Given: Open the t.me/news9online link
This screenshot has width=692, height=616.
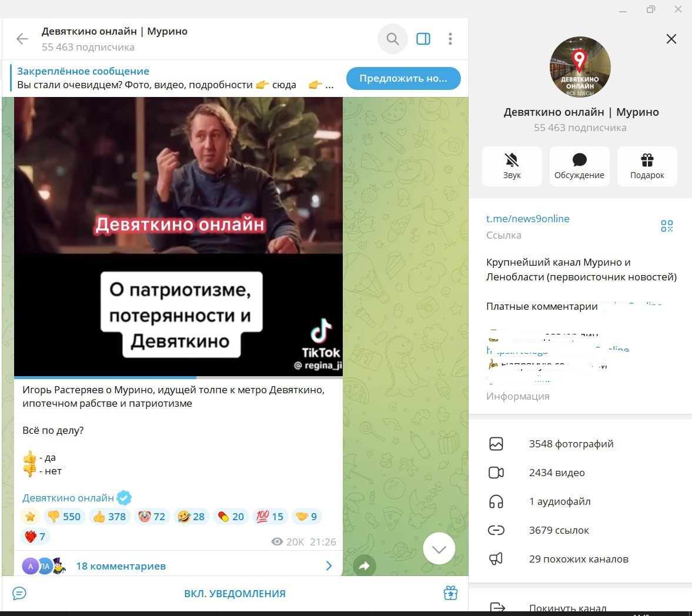Looking at the screenshot, I should pos(527,219).
